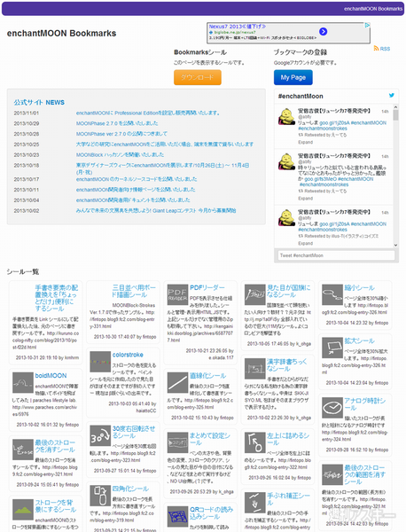Image resolution: width=406 pixels, height=532 pixels.
Task: Open the http://kuruno.cocolog-nifty.com URL in first seal card
Action: pyautogui.click(x=45, y=340)
